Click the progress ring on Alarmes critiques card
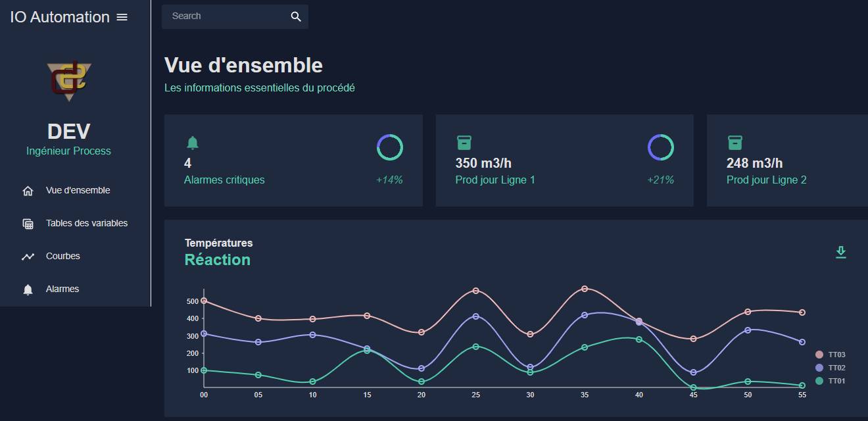Image resolution: width=868 pixels, height=421 pixels. tap(390, 147)
